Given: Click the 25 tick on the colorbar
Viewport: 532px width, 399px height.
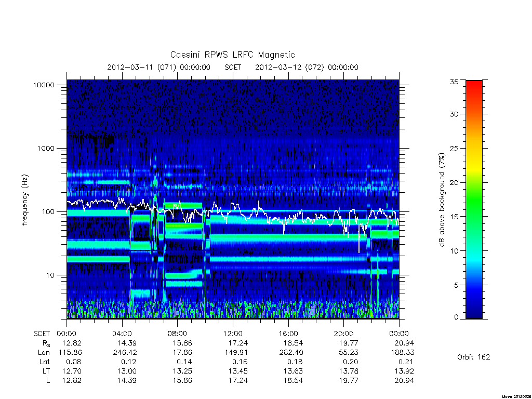Looking at the screenshot, I should (454, 148).
